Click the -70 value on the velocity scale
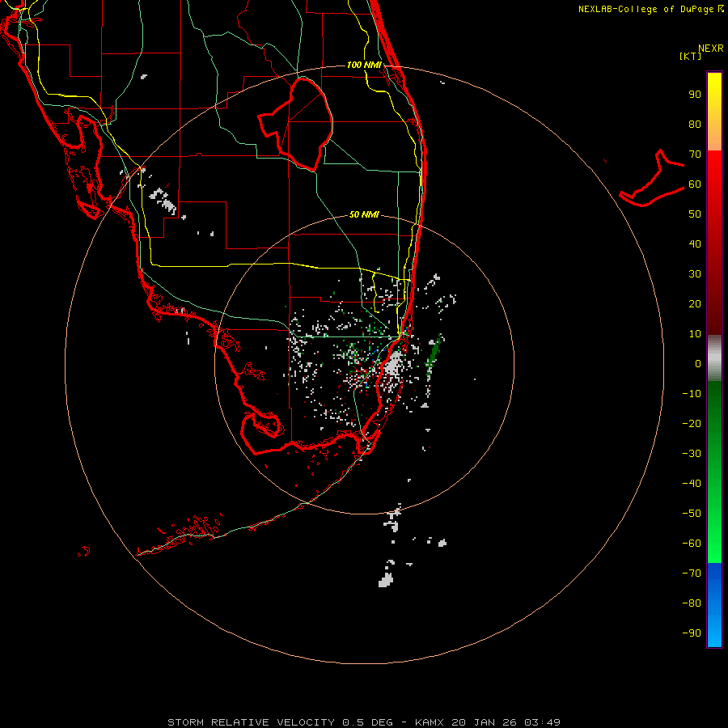728x728 pixels. 692,574
